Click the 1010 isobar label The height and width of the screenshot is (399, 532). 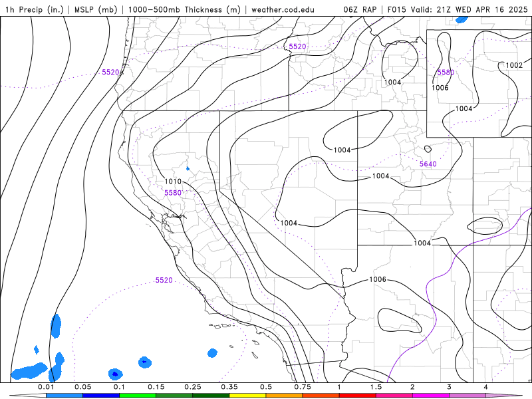(173, 181)
